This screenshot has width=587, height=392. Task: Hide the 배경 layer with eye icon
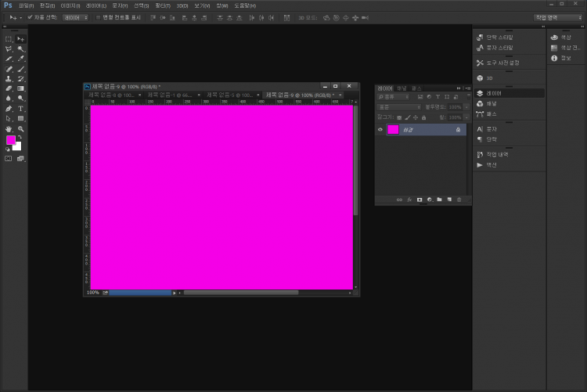(x=380, y=130)
